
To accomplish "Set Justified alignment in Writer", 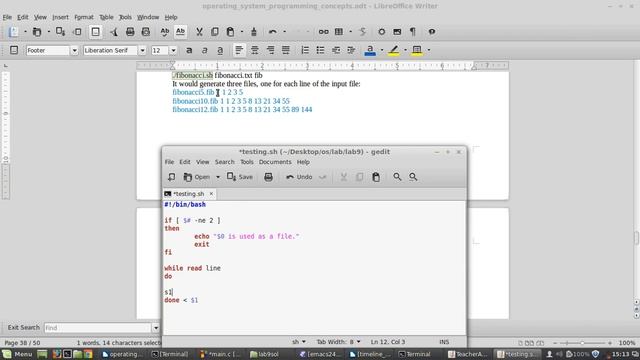I will (286, 50).
